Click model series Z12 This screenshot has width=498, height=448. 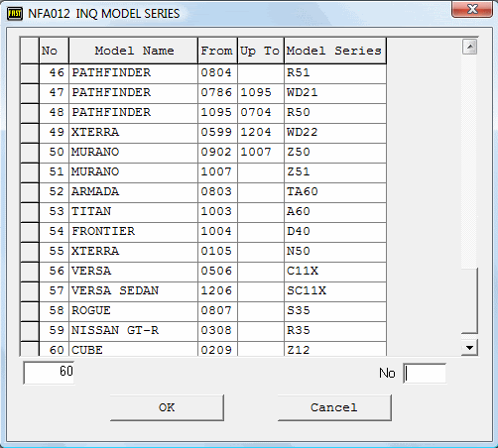click(299, 350)
